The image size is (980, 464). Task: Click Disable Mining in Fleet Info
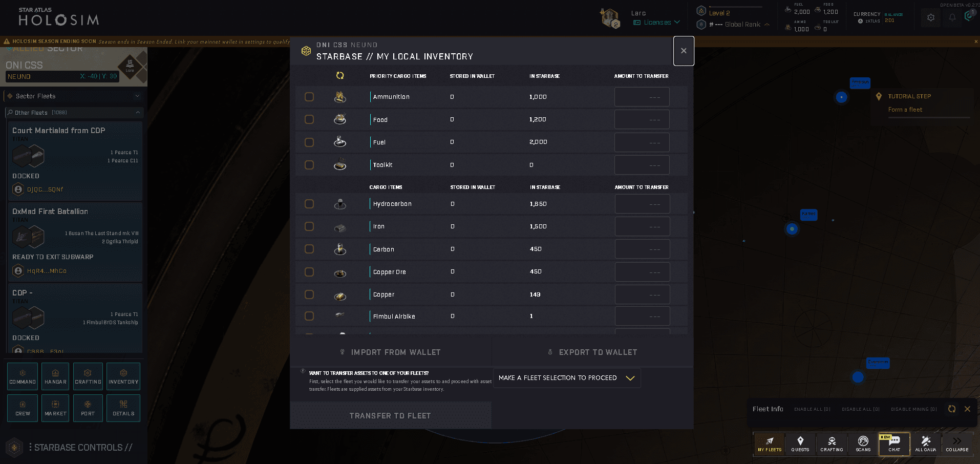coord(913,409)
